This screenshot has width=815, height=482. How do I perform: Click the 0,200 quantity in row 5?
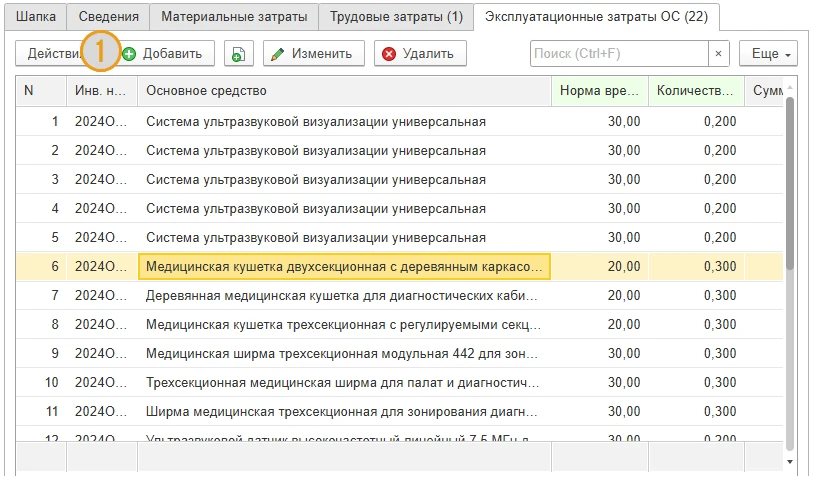pos(696,238)
